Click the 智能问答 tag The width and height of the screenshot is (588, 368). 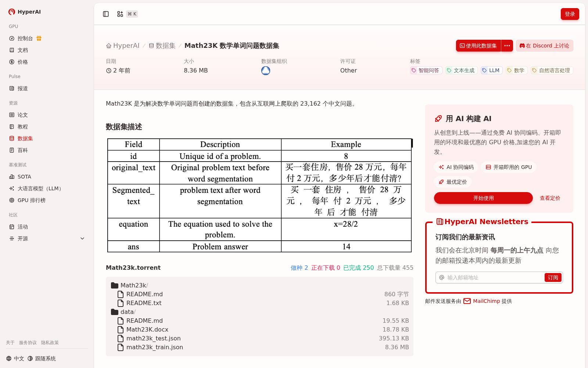(x=426, y=70)
